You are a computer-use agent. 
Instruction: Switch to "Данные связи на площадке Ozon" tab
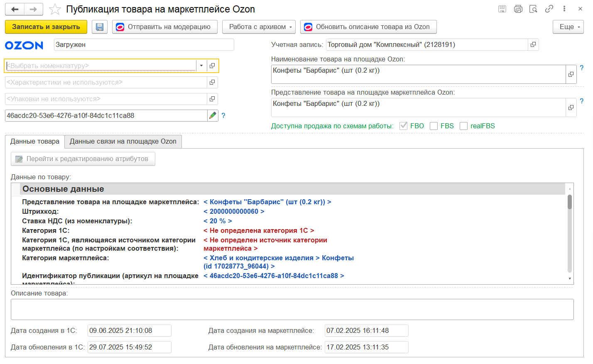[x=123, y=142]
